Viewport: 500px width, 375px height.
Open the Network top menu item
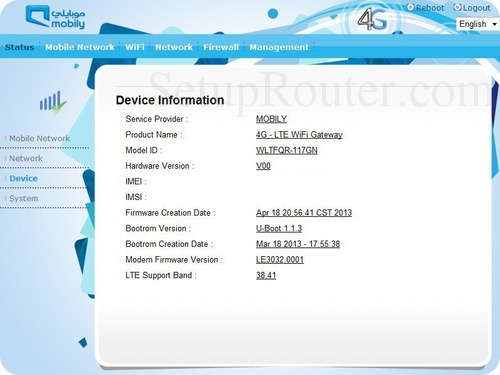coord(174,47)
